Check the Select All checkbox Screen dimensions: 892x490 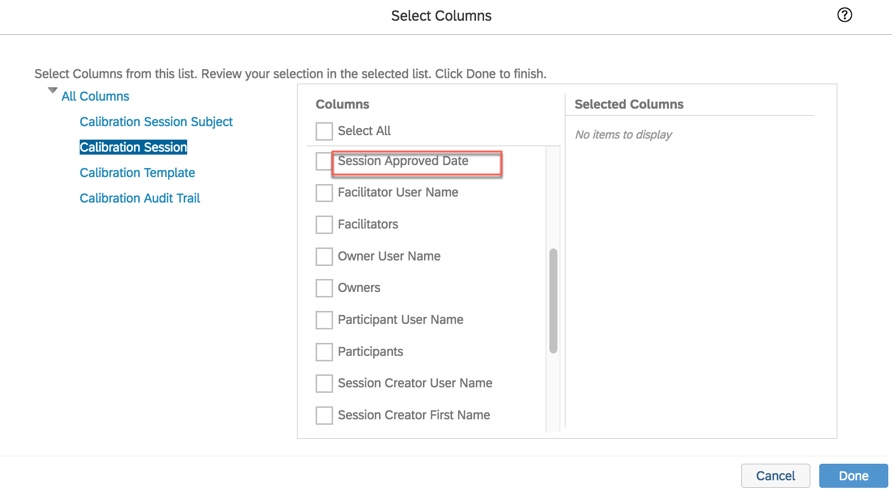(x=324, y=131)
